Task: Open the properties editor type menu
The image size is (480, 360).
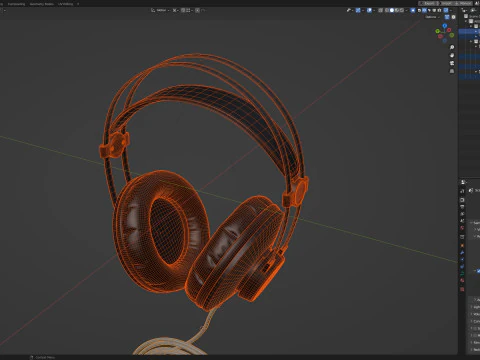Action: coord(463,182)
